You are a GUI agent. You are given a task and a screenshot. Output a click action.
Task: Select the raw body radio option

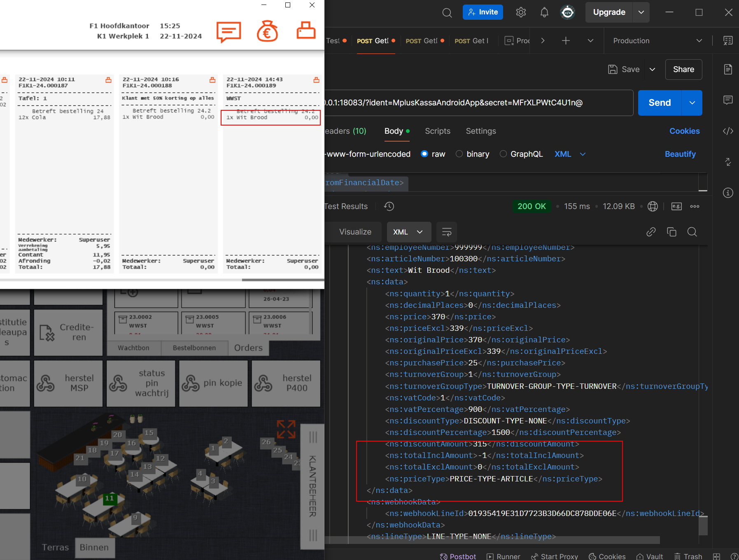coord(424,154)
